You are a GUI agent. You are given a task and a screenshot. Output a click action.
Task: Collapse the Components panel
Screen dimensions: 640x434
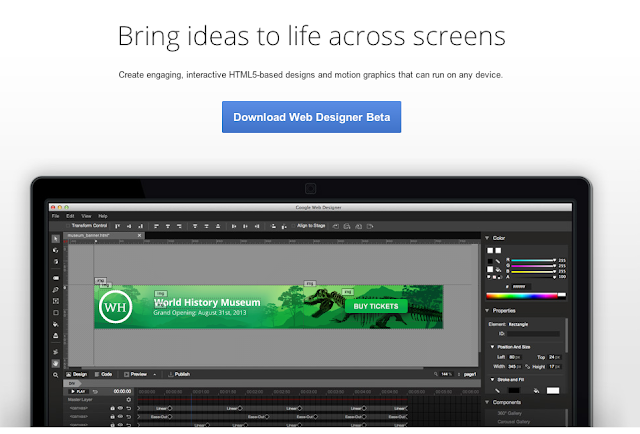(487, 403)
